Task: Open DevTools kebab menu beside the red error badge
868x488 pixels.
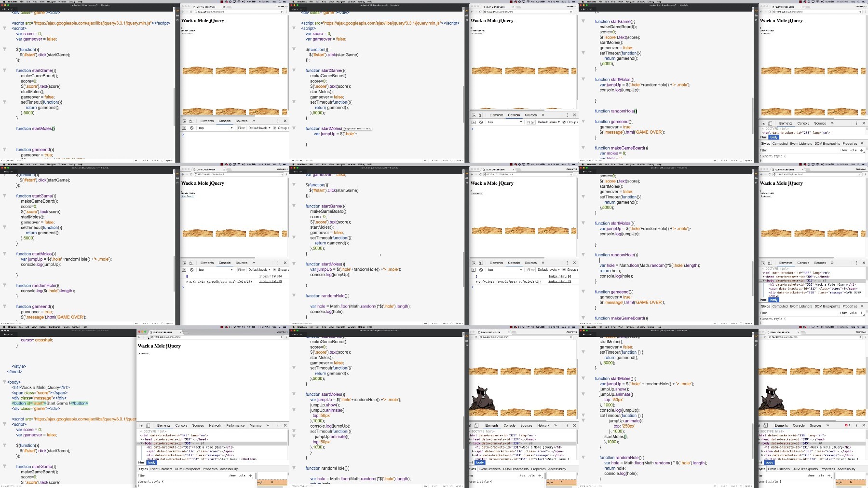Action: pos(856,425)
